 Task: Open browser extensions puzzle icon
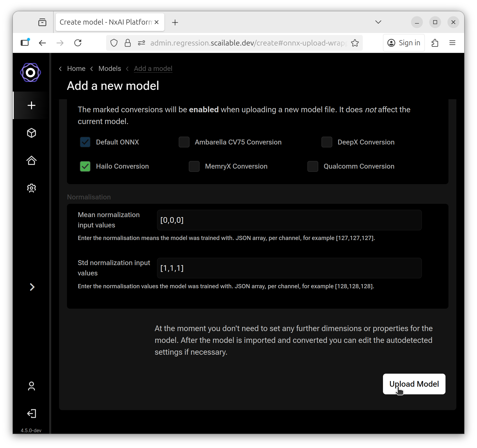click(x=435, y=43)
